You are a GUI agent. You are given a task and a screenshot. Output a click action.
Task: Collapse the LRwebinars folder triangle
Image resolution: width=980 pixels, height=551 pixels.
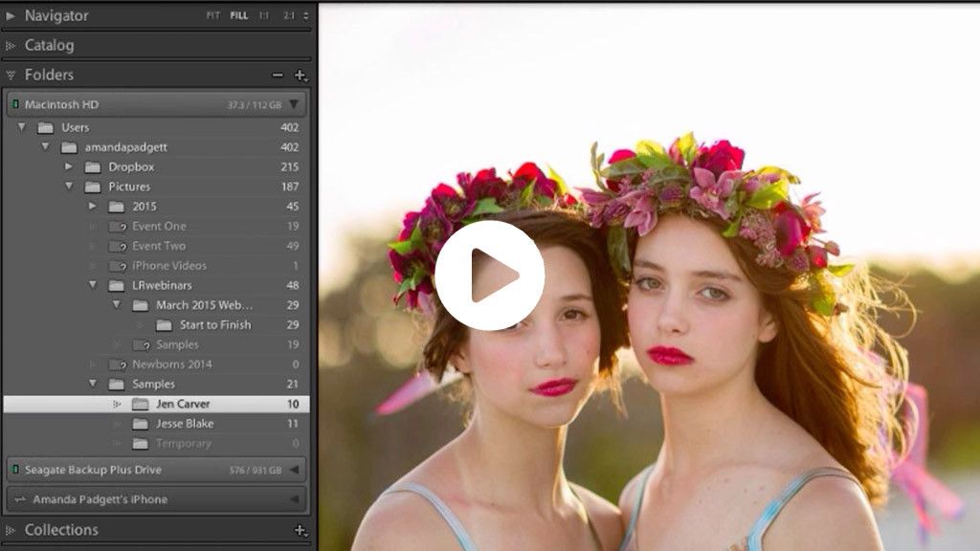pyautogui.click(x=93, y=285)
